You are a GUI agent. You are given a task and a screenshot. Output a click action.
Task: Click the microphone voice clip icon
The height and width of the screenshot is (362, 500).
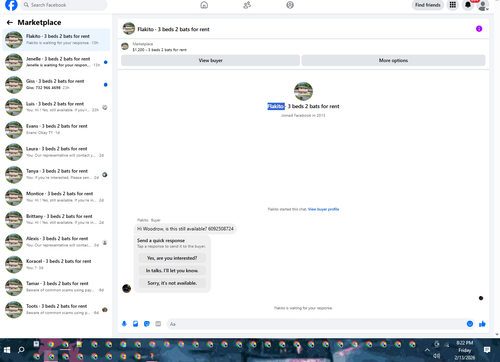tap(124, 324)
